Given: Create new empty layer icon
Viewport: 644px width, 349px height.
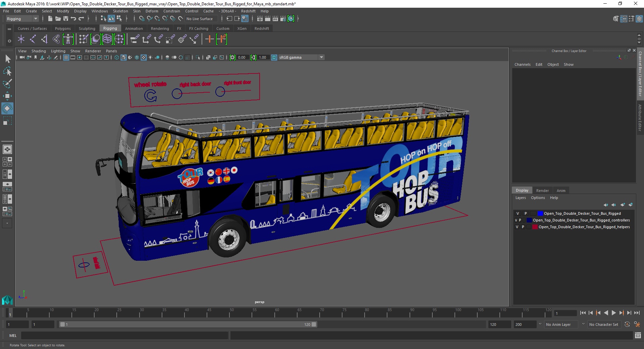Looking at the screenshot, I should coord(623,205).
